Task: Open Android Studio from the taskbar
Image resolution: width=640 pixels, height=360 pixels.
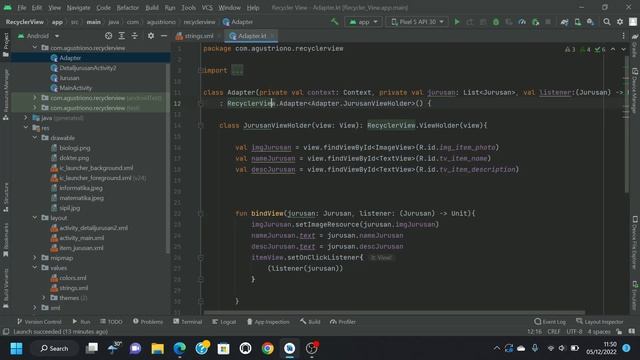Action: coord(289,348)
